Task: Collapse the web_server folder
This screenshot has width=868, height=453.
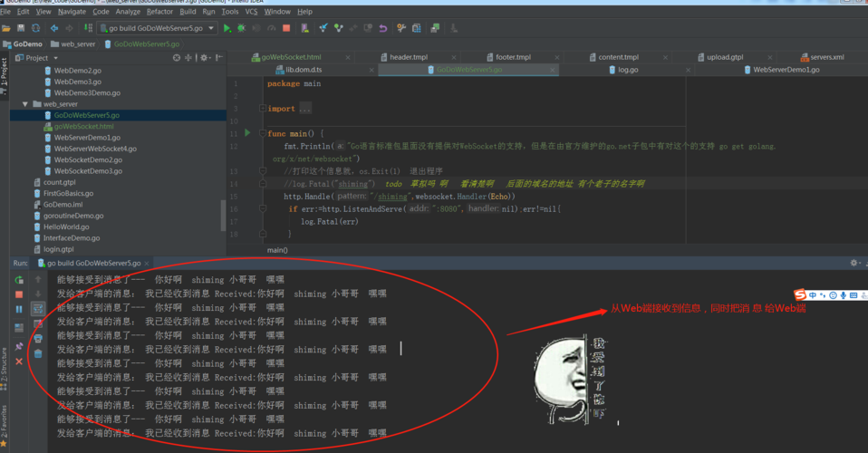Action: pos(24,104)
